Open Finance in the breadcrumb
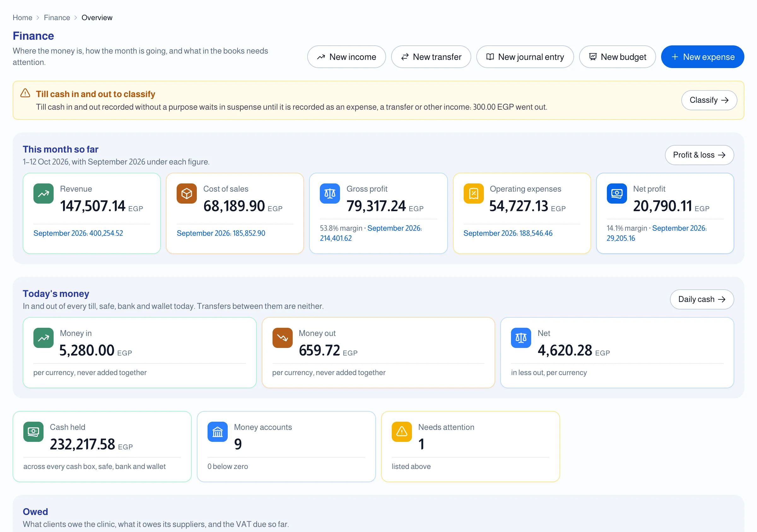The height and width of the screenshot is (532, 757). coord(57,18)
